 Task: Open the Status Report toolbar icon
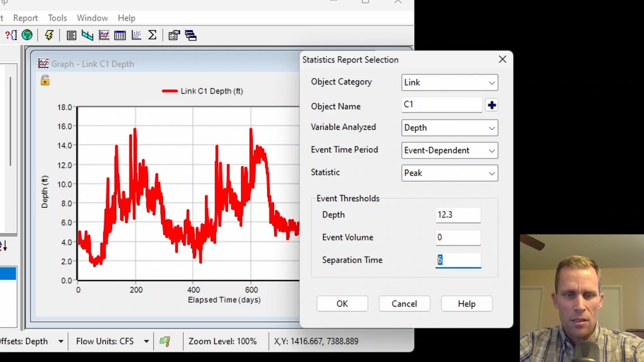coord(71,35)
